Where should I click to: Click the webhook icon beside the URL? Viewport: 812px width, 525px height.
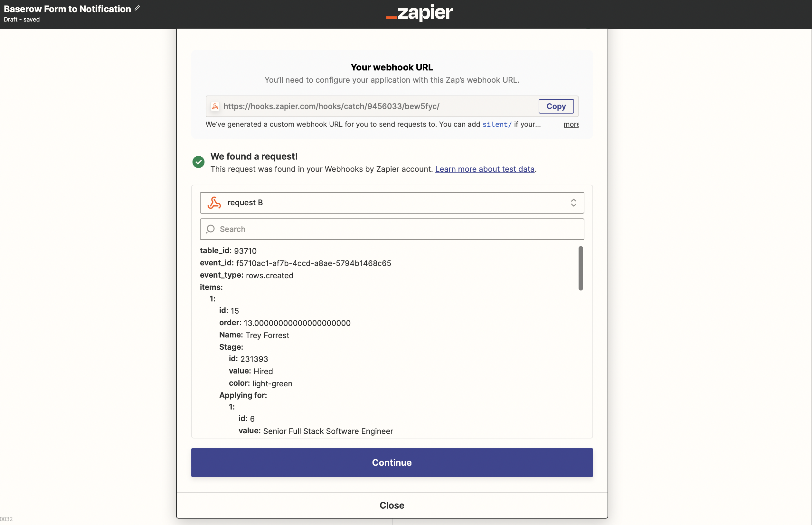click(x=215, y=106)
